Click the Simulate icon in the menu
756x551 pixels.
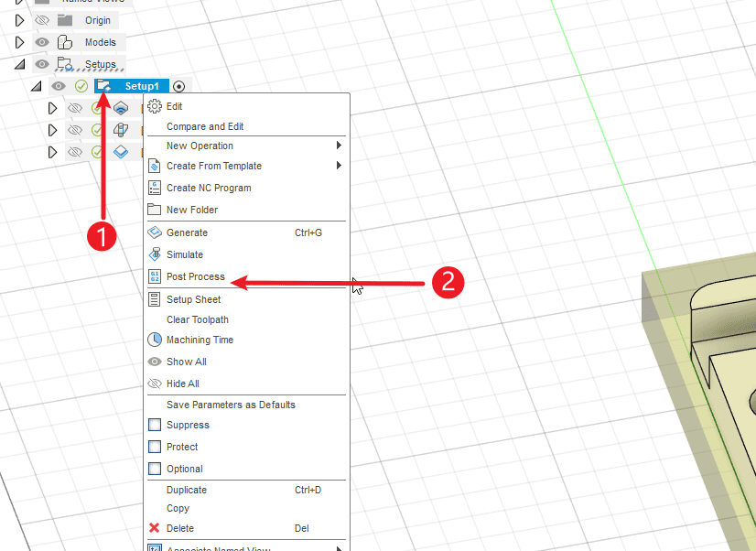pos(154,254)
